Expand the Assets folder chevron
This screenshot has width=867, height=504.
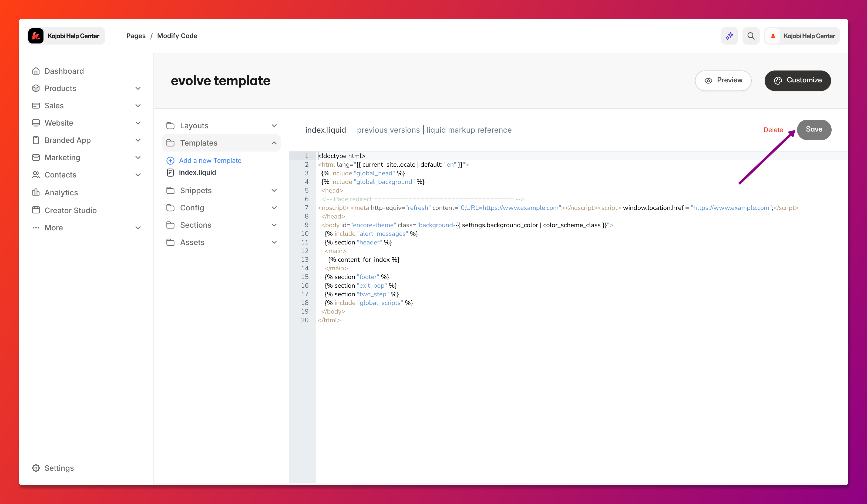274,242
